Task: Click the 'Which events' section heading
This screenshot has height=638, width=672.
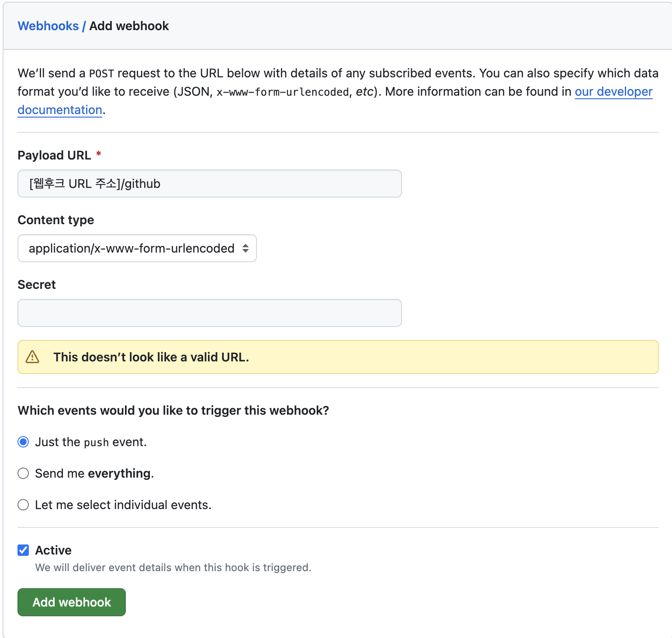Action: point(173,410)
